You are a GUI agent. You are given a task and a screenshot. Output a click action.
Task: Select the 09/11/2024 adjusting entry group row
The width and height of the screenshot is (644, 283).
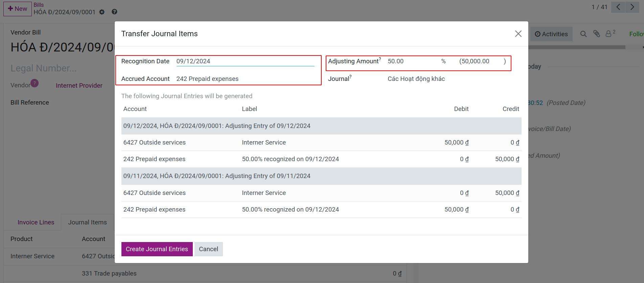coord(321,176)
